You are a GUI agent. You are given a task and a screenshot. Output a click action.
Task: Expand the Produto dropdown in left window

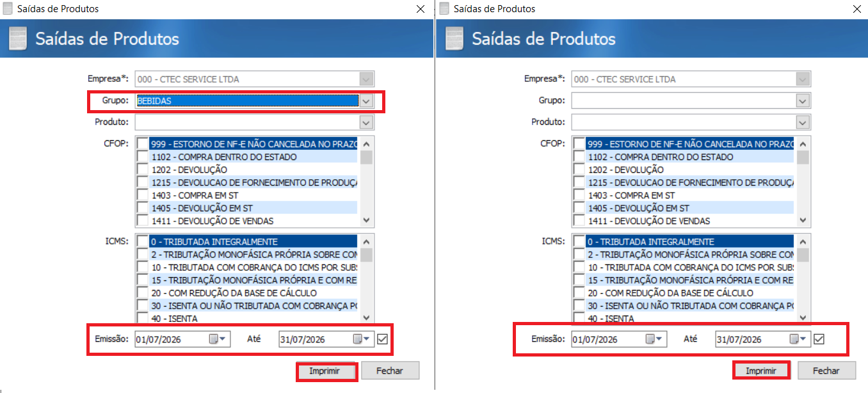(366, 122)
